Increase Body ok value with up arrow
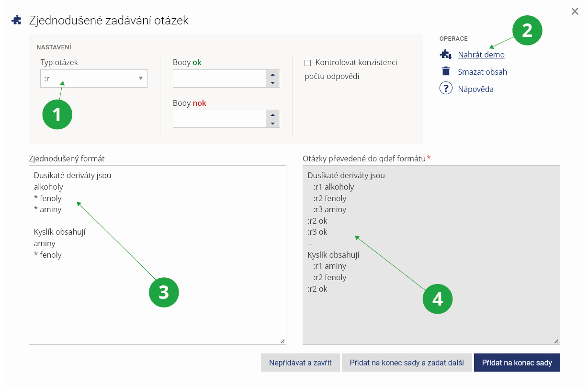The height and width of the screenshot is (386, 588). coord(272,74)
